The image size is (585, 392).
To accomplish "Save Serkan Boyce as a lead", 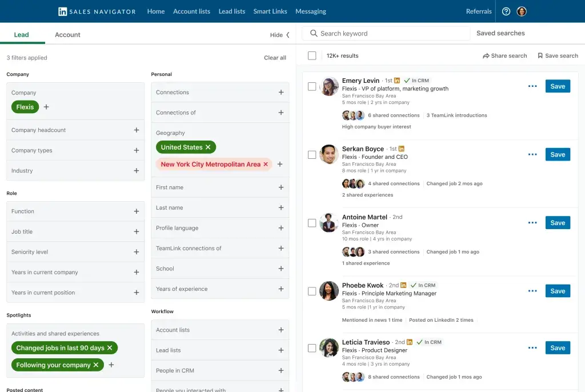I will (557, 154).
